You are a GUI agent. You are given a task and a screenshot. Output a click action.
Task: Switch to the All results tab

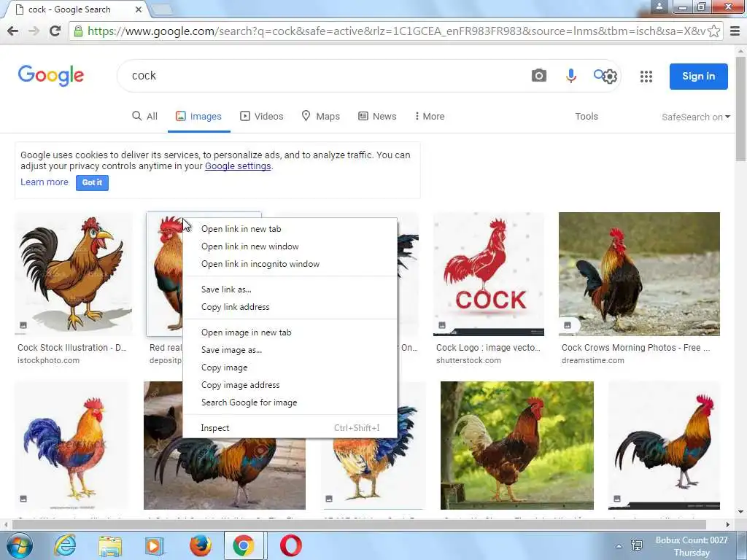[144, 116]
